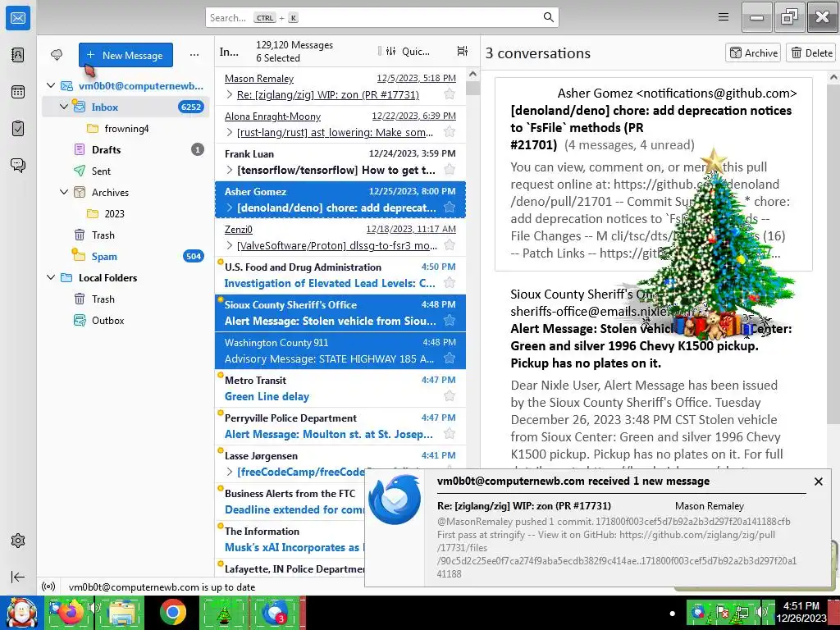The height and width of the screenshot is (630, 840).
Task: Expand Zenzi0 ValveSoftware thread
Action: tap(230, 246)
